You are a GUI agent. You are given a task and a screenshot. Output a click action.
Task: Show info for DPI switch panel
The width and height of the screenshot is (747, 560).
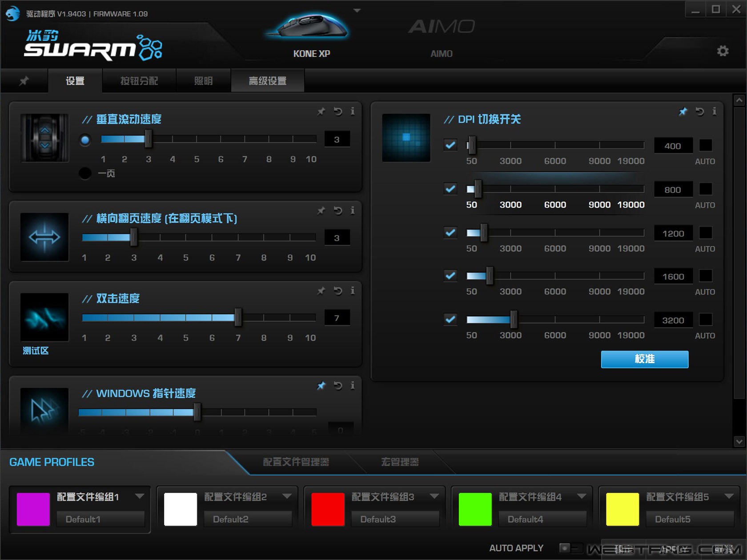(x=715, y=111)
